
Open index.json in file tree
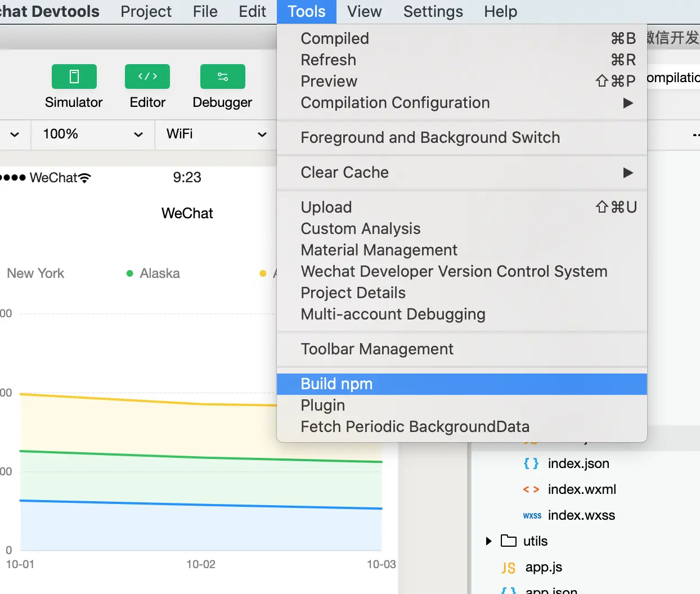(x=578, y=463)
